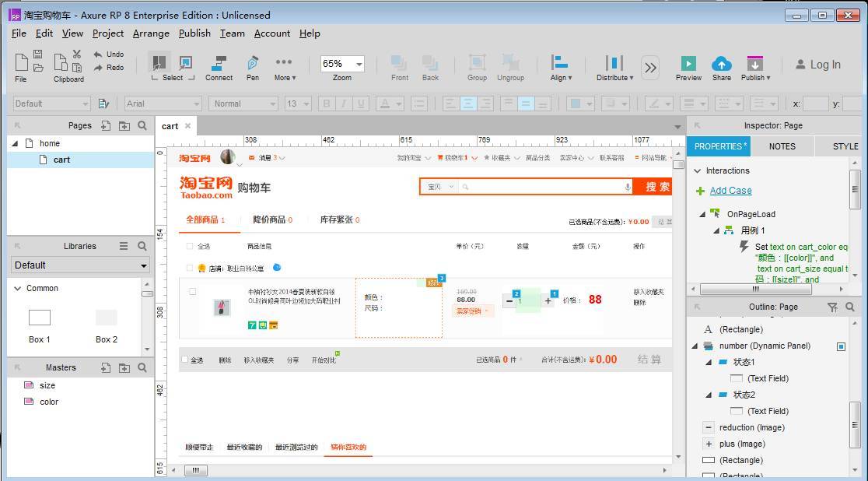
Task: Click the Add Page icon in Pages panel
Action: (x=106, y=125)
